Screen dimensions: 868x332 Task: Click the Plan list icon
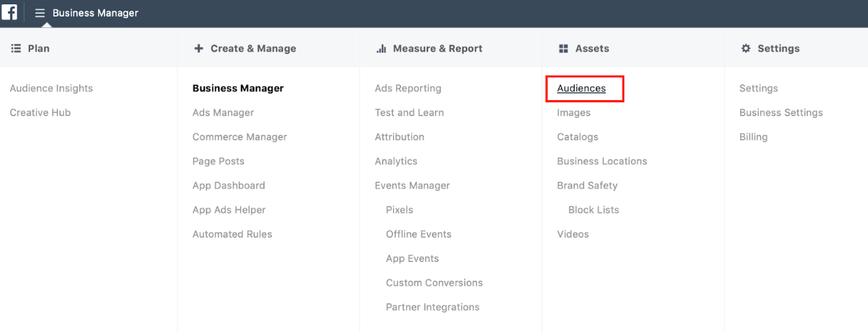click(x=15, y=48)
